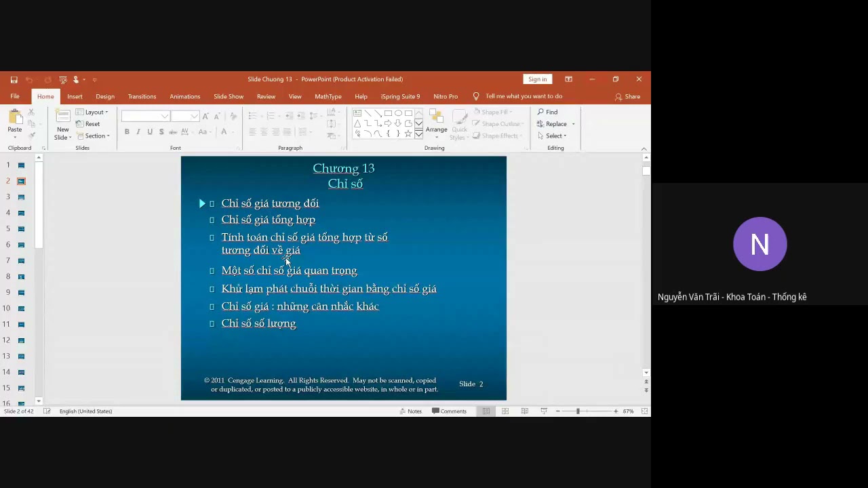Switch to the Insert tab
The width and height of the screenshot is (868, 488).
75,96
